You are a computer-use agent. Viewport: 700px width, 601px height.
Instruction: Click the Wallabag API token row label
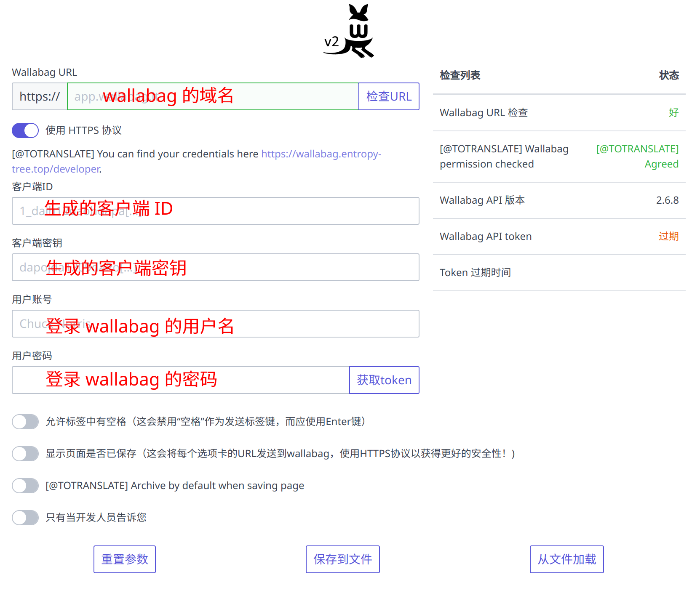coord(486,237)
